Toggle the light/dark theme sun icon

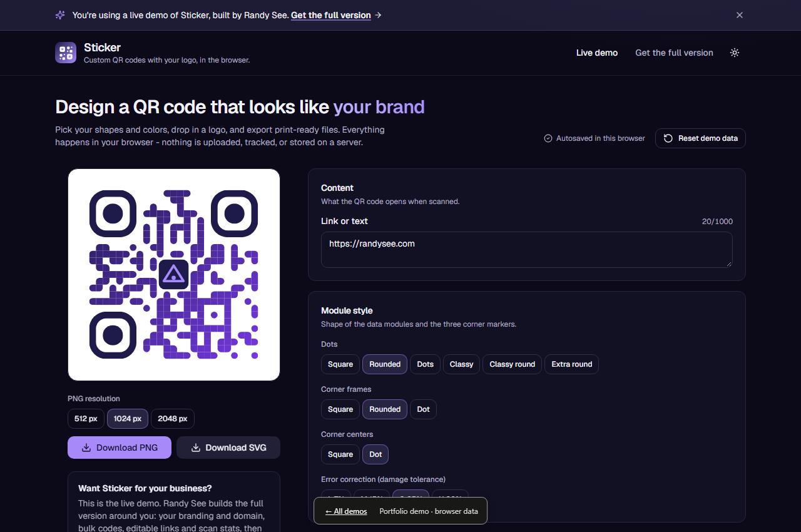[x=735, y=53]
